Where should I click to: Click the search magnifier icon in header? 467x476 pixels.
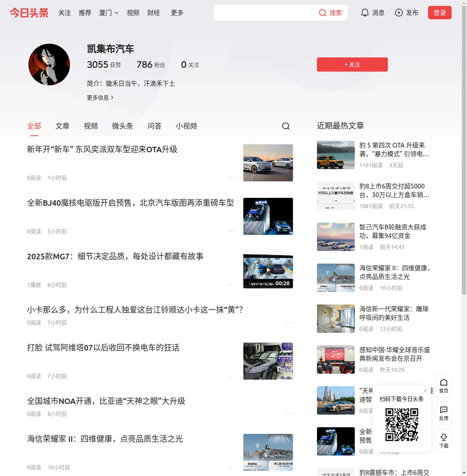coord(322,13)
